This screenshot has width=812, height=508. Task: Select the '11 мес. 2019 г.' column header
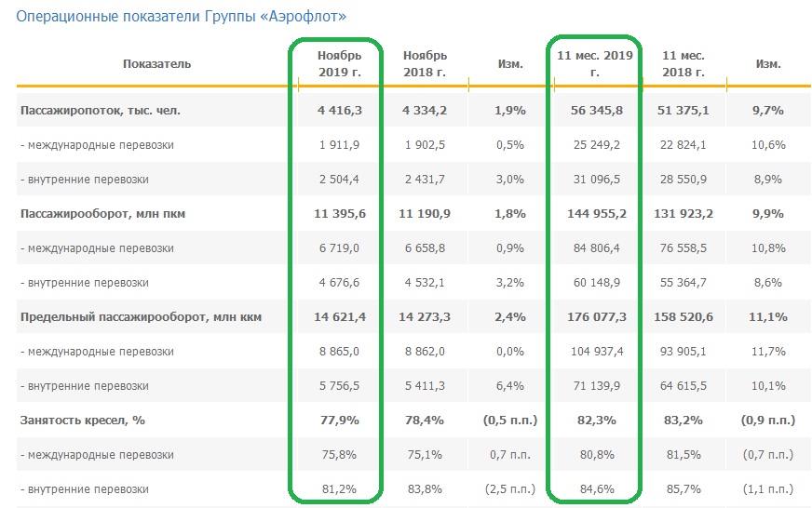pyautogui.click(x=595, y=63)
